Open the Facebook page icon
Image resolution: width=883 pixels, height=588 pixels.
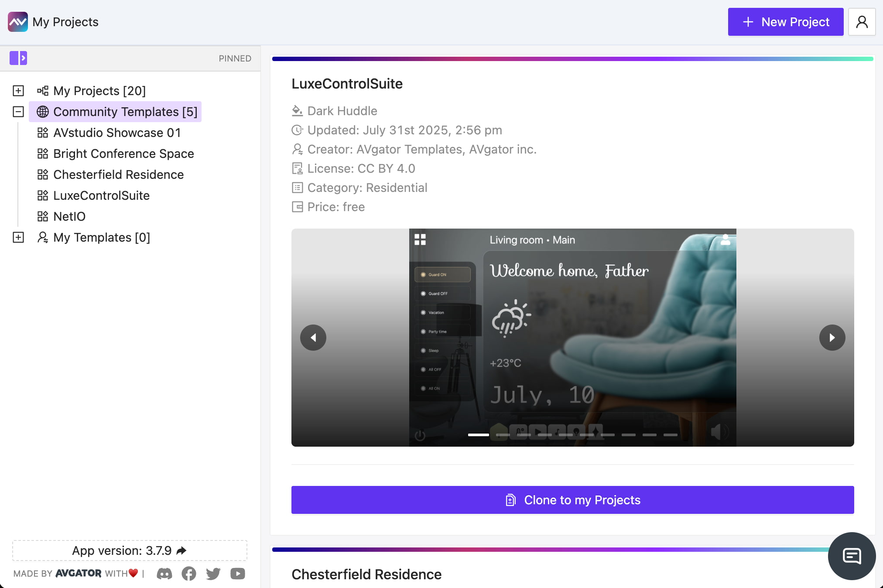pyautogui.click(x=189, y=574)
